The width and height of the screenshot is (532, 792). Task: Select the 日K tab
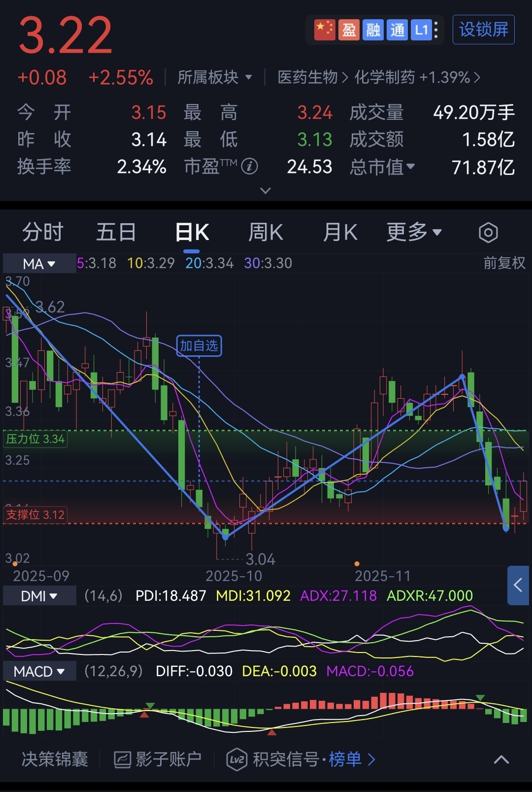192,233
